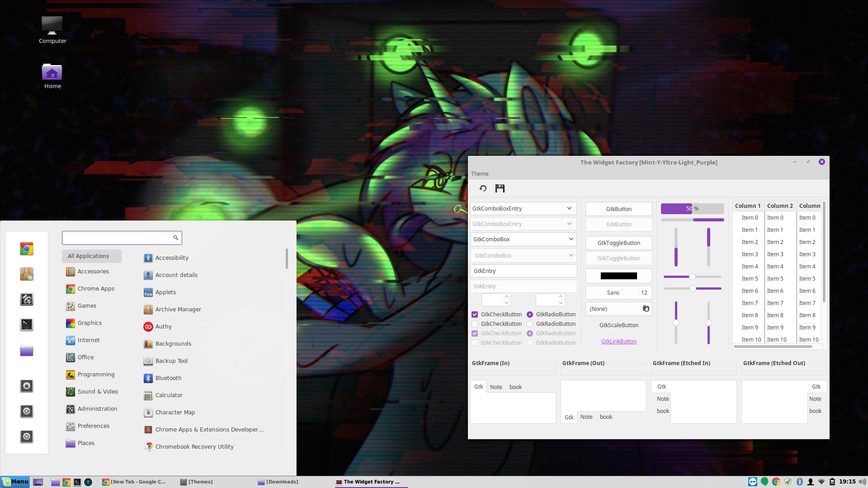Click the save floppy icon in Widget Factory toolbar
This screenshot has height=488, width=868.
point(500,188)
